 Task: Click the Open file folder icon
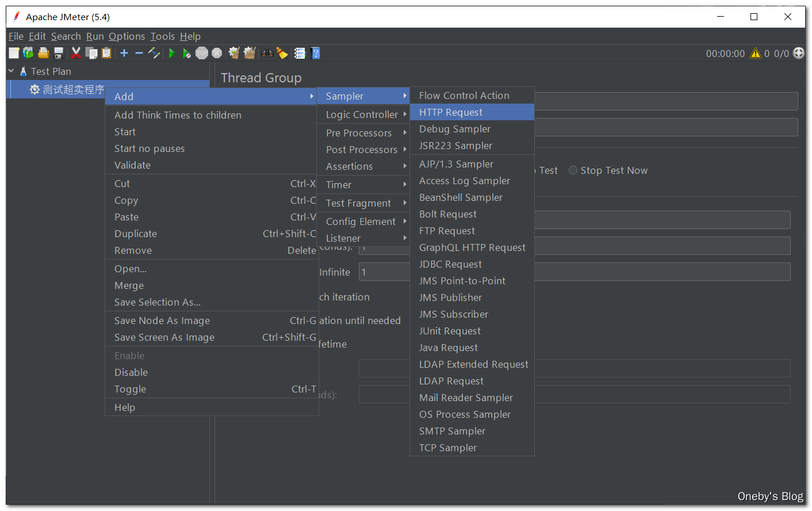[x=43, y=53]
